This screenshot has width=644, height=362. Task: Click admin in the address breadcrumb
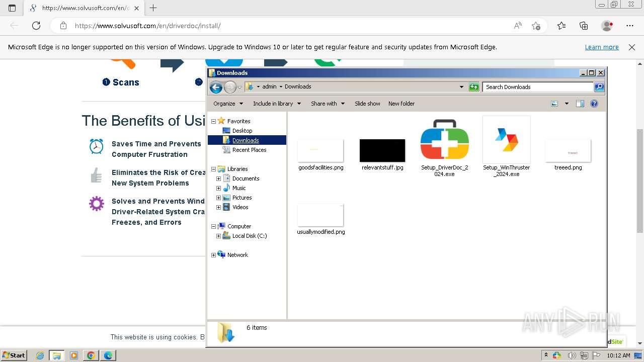pyautogui.click(x=269, y=87)
